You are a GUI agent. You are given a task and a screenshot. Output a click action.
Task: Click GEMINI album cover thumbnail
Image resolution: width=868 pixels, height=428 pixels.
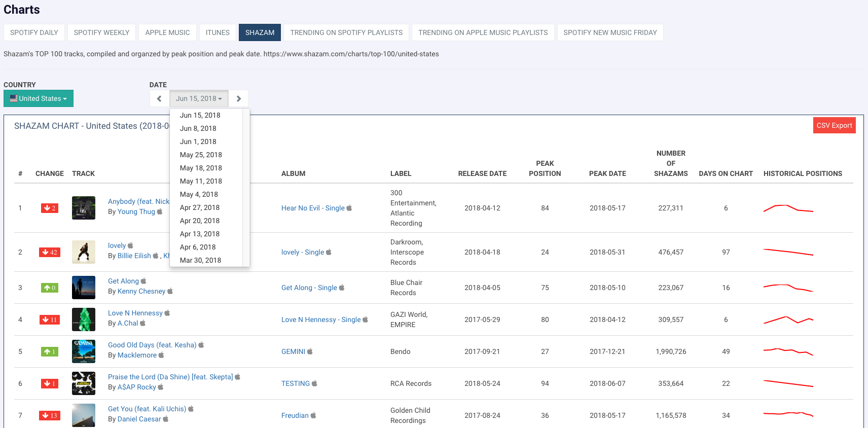(84, 351)
